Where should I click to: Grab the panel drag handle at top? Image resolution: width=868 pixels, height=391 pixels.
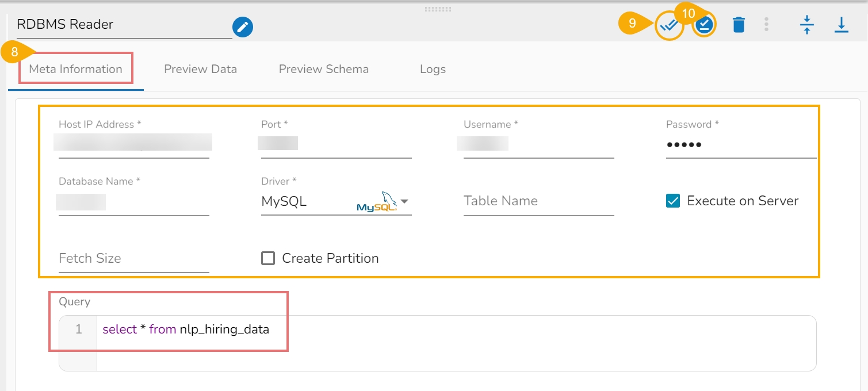point(438,9)
